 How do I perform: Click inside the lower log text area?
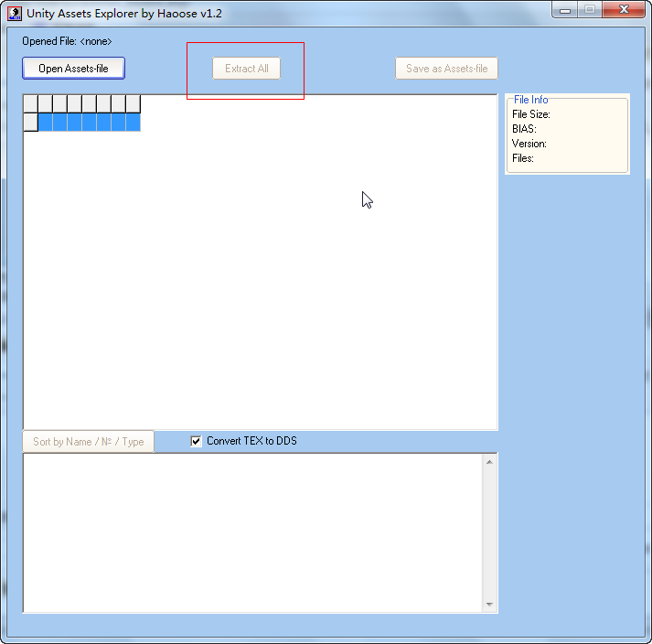point(252,533)
